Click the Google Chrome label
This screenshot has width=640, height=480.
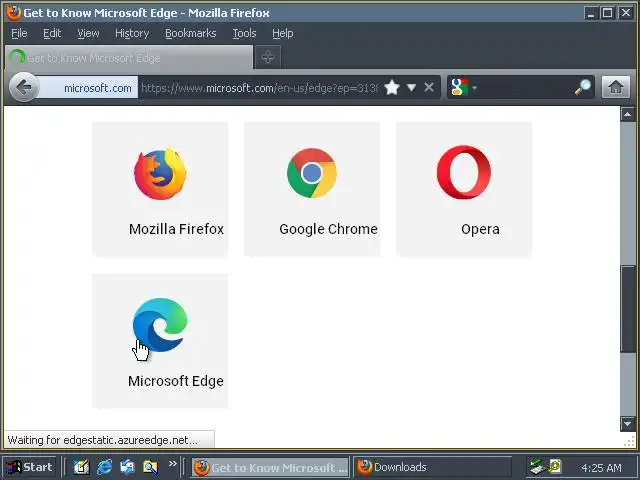coord(328,229)
